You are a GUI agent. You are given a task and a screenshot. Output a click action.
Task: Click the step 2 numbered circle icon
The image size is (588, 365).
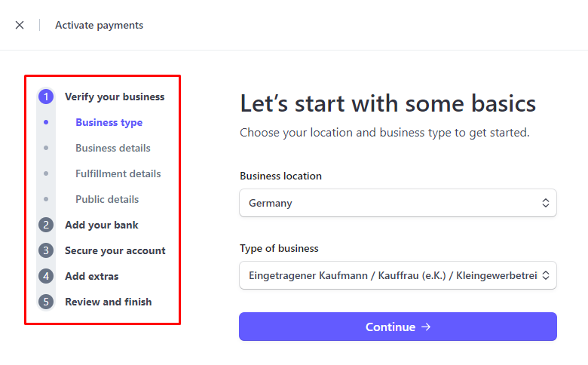46,225
